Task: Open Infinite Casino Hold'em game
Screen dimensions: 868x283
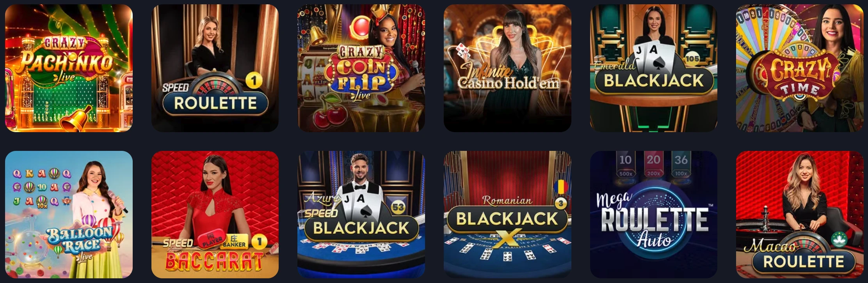Action: [507, 68]
